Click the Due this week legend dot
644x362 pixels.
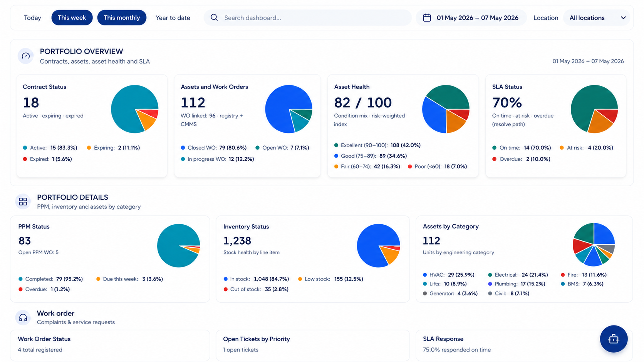tap(98, 279)
